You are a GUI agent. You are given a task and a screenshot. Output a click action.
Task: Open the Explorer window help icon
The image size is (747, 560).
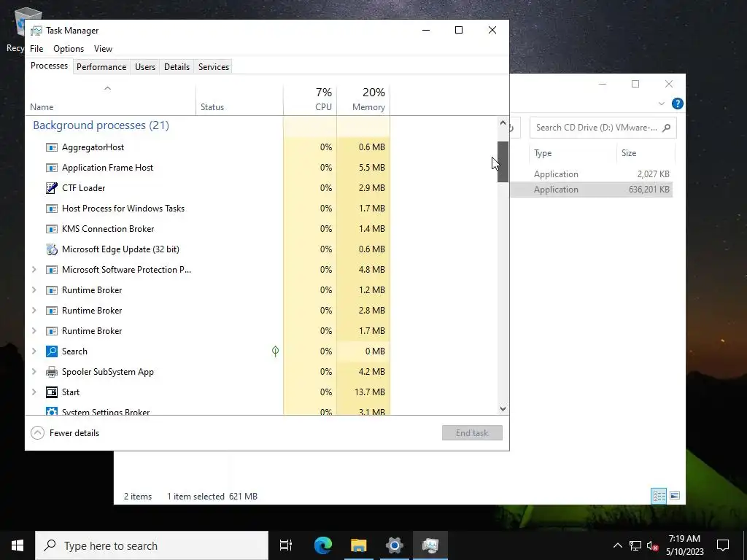(678, 104)
